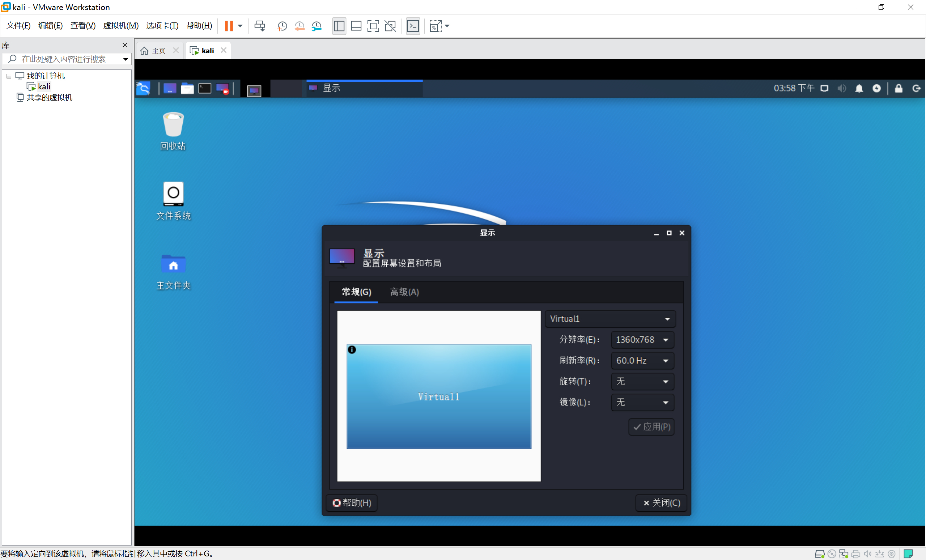This screenshot has width=926, height=560.
Task: Enter full screen mode
Action: point(373,26)
